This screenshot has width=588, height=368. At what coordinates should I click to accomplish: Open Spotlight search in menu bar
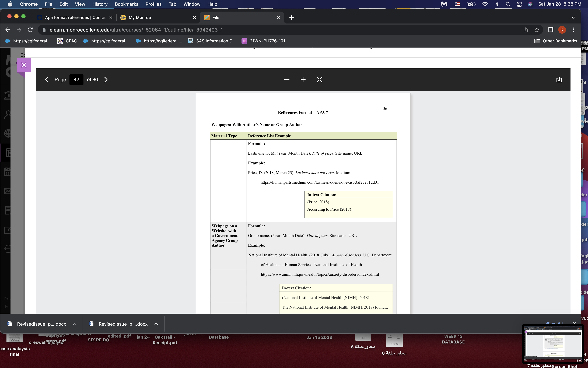click(508, 4)
